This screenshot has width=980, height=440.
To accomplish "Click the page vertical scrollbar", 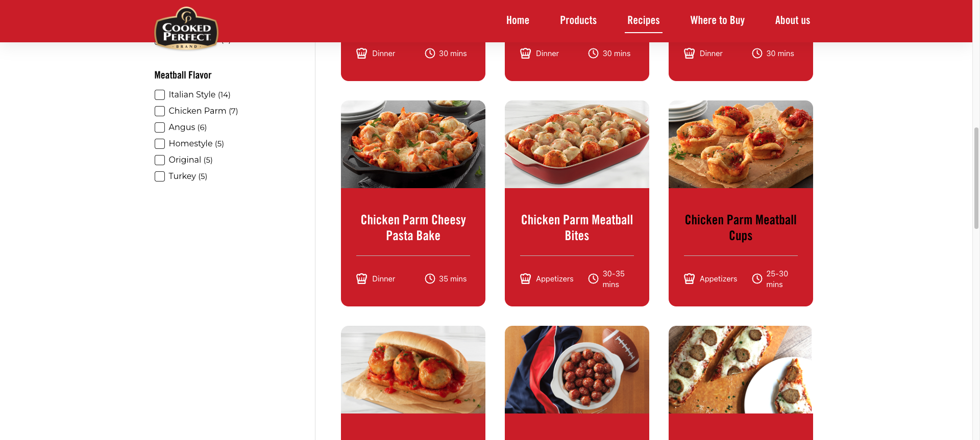I will (976, 178).
